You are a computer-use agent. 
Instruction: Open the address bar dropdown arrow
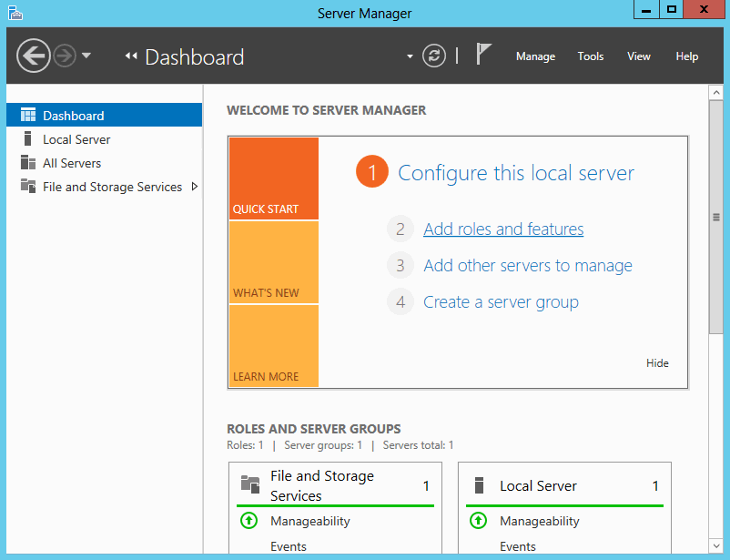click(x=410, y=56)
